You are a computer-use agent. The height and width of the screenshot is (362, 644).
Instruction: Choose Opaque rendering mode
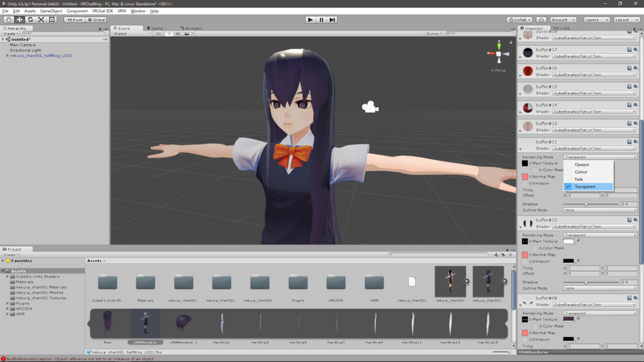(589, 165)
